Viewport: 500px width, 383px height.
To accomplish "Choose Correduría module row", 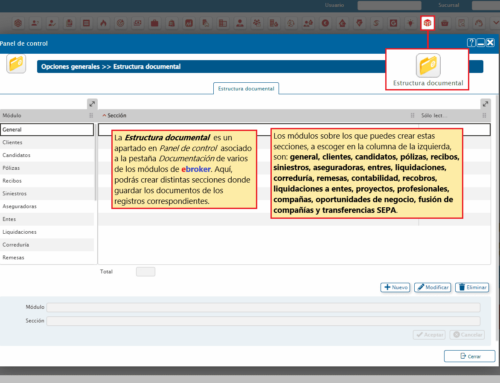I will (47, 245).
